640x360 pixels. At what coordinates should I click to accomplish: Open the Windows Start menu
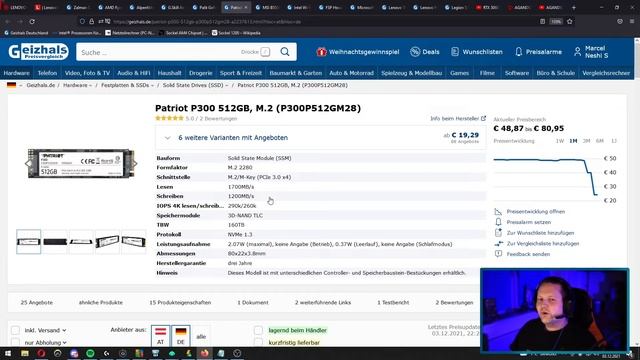(8, 353)
